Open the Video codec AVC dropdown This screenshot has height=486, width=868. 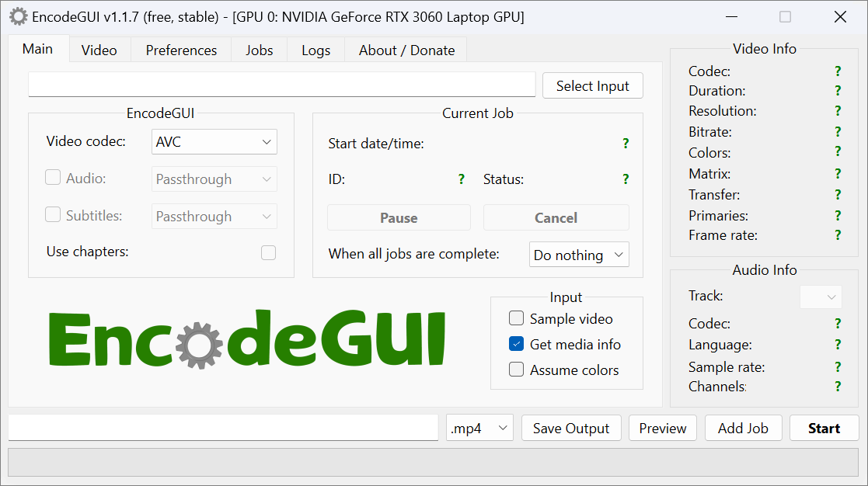coord(214,142)
